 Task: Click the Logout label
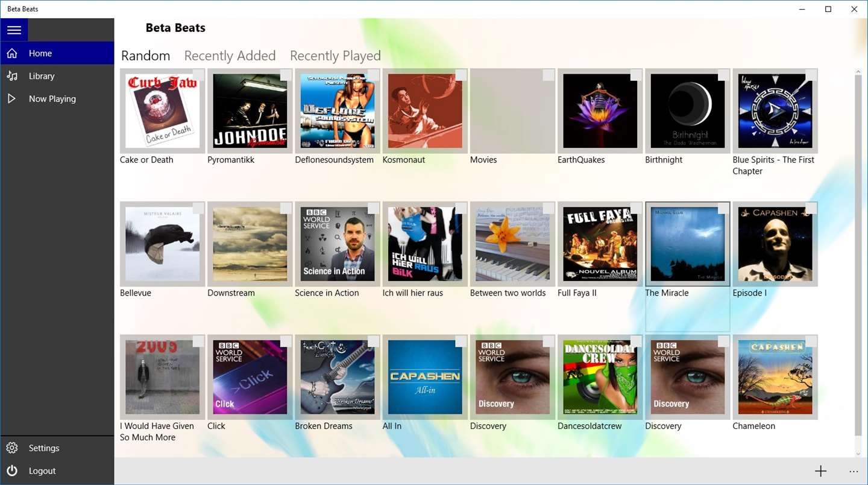(42, 471)
